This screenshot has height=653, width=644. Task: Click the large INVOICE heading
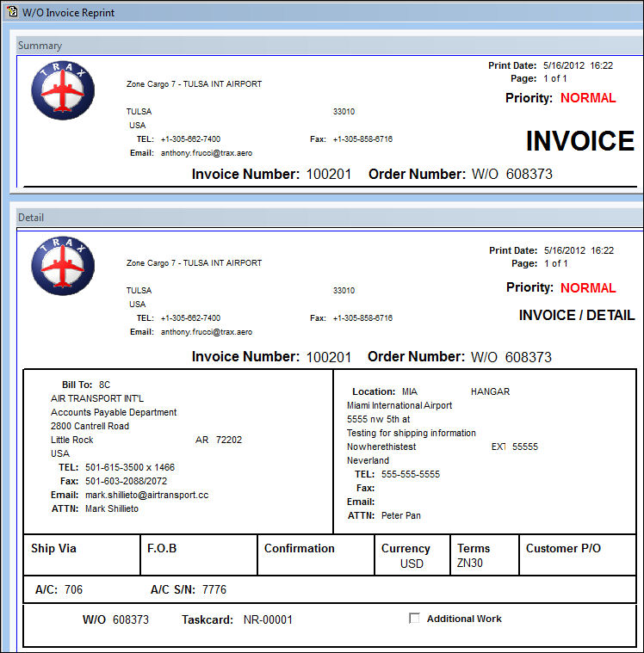coord(579,141)
